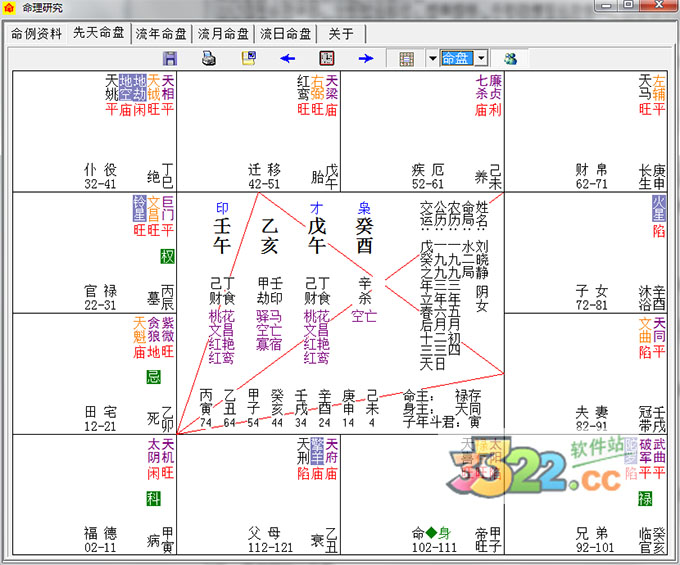This screenshot has height=565, width=680.
Task: Click the green 禄 marker
Action: [645, 498]
